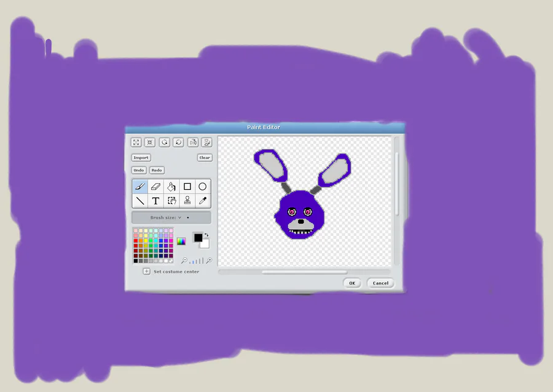Open the Brush size dropdown

pyautogui.click(x=171, y=218)
